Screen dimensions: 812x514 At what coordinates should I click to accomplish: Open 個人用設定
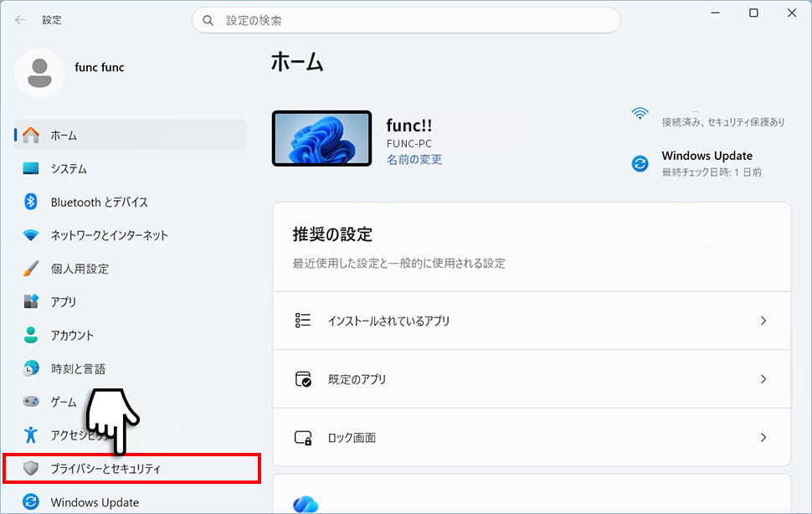131,268
